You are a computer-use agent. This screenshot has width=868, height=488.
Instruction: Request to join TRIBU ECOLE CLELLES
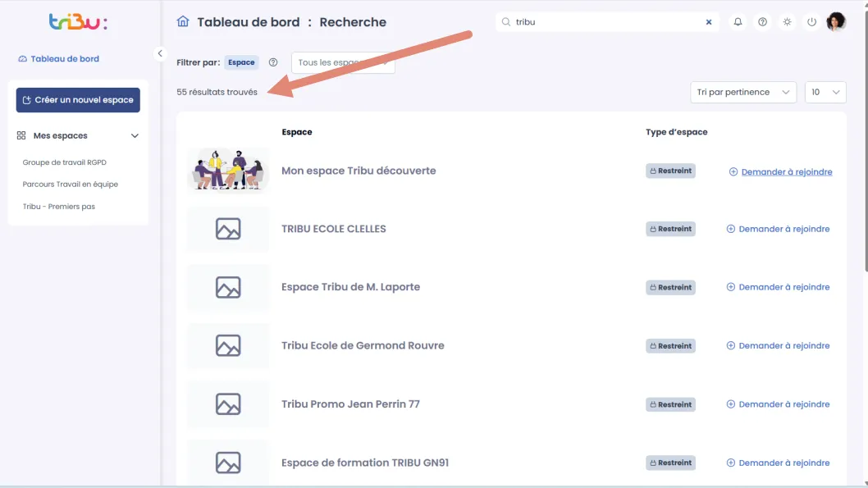coord(778,229)
